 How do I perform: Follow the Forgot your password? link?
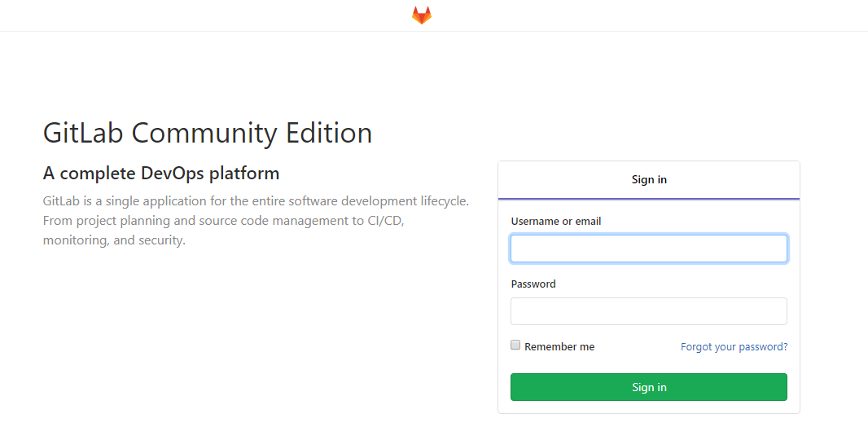pos(734,347)
